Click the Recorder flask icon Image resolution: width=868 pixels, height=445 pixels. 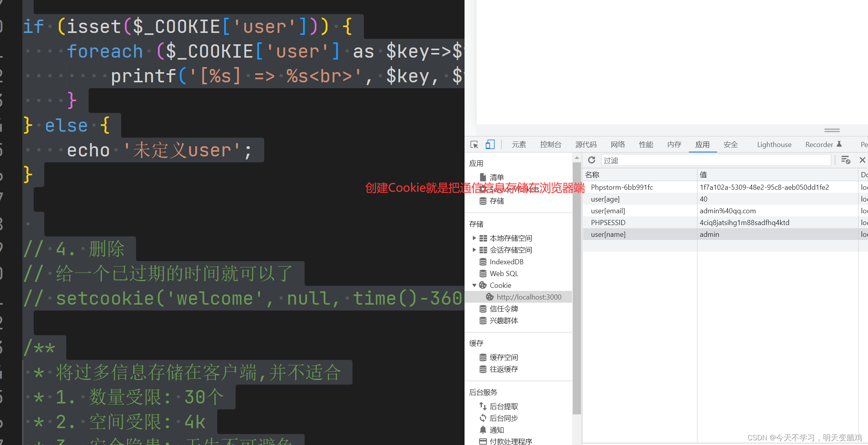click(x=839, y=144)
